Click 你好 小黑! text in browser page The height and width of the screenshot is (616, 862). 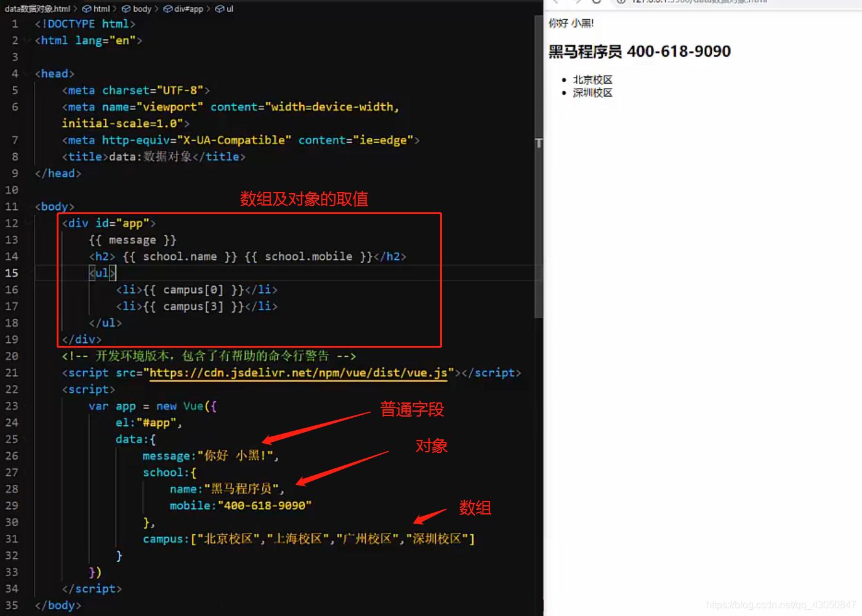pos(571,23)
